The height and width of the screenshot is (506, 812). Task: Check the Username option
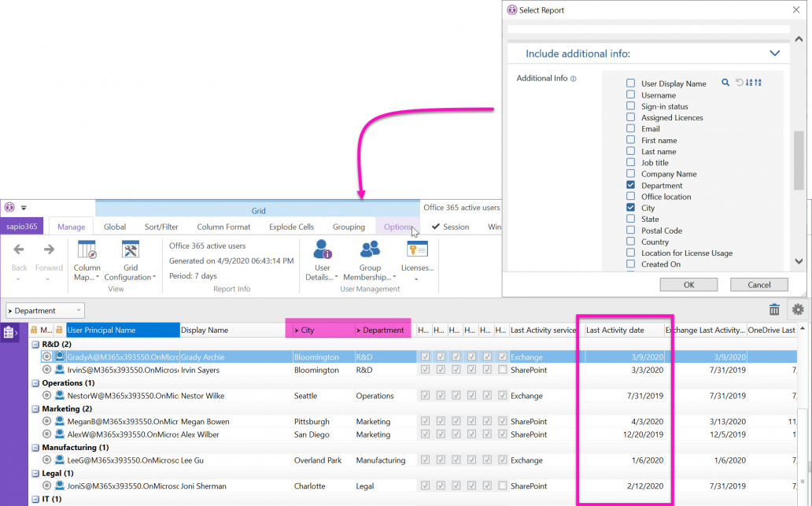(630, 94)
